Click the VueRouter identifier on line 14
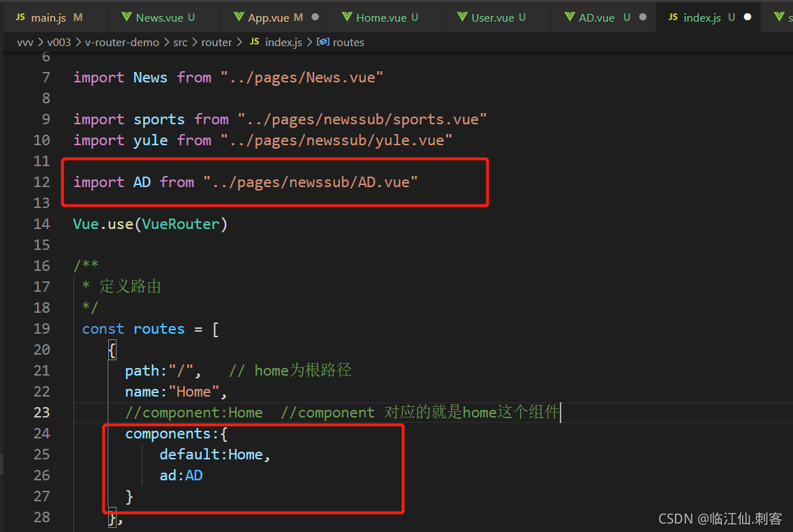This screenshot has width=793, height=532. [x=181, y=224]
